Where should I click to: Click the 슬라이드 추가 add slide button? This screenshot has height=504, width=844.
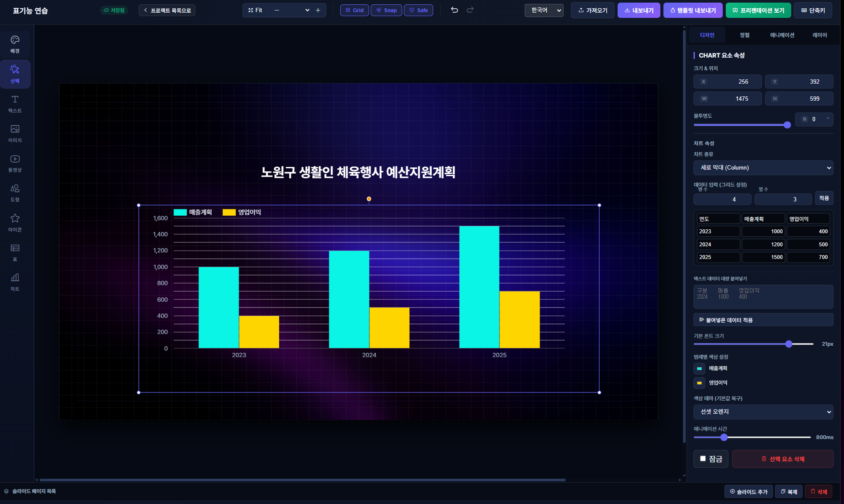tap(749, 491)
